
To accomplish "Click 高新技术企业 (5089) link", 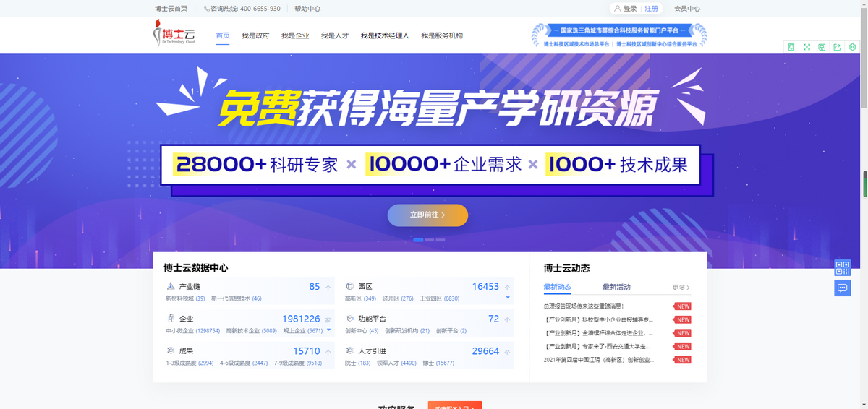I will click(252, 330).
